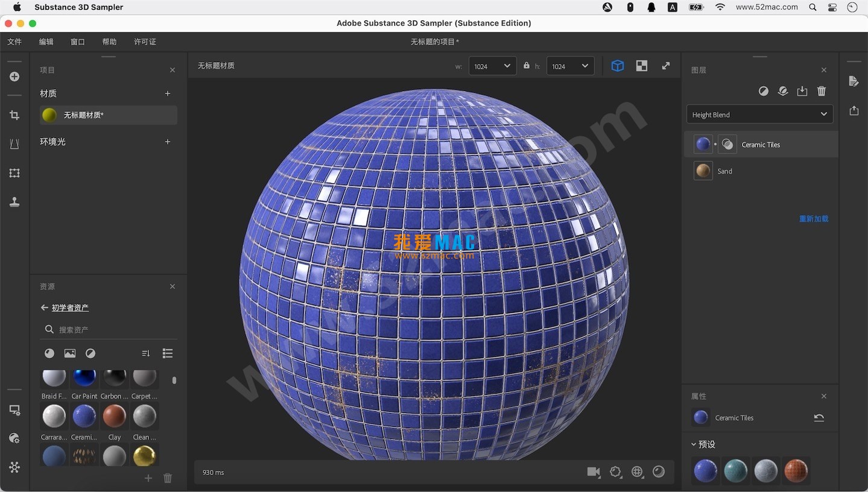
Task: Choose the orange-red tile preset swatch
Action: [x=796, y=470]
